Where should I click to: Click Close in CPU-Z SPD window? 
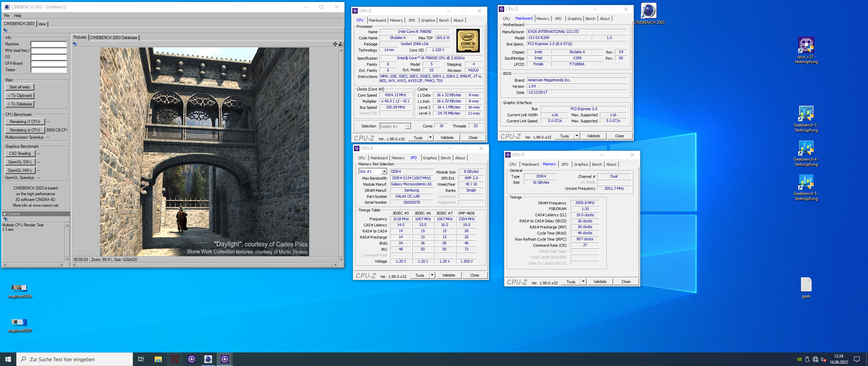pyautogui.click(x=475, y=275)
